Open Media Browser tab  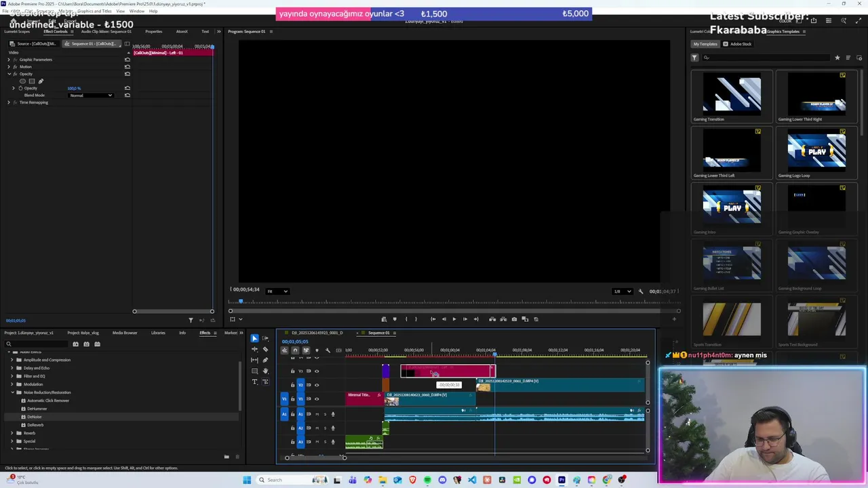tap(125, 333)
